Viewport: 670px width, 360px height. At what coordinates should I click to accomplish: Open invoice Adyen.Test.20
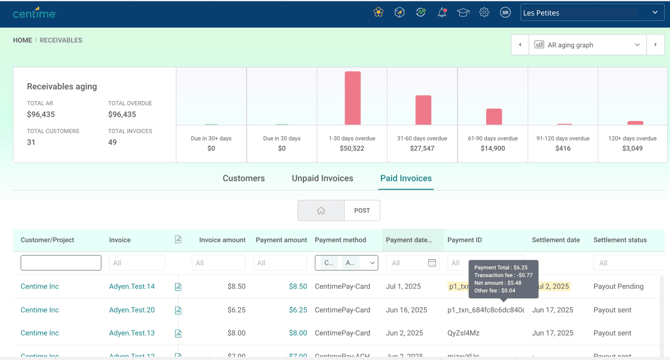point(132,310)
